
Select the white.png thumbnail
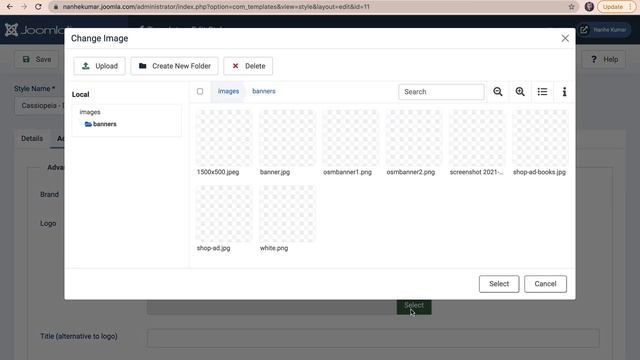(x=287, y=213)
